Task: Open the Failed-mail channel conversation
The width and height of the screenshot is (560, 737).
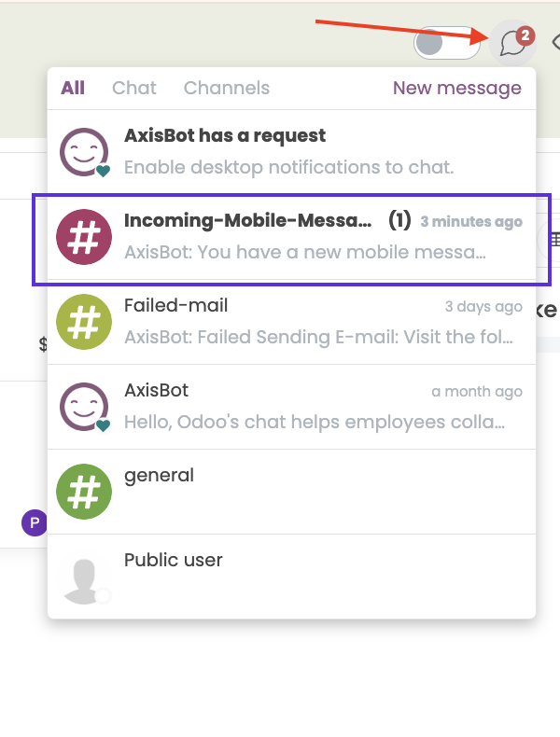Action: tap(291, 322)
